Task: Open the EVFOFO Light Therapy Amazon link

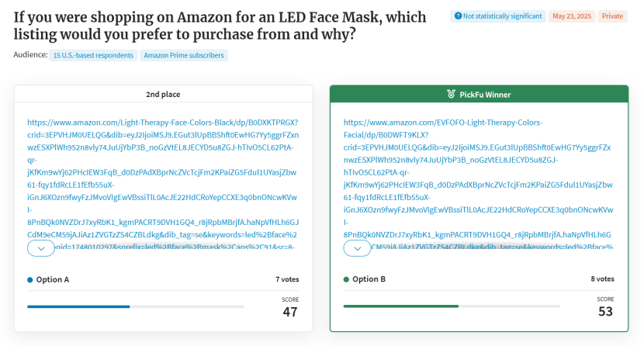Action: (443, 123)
